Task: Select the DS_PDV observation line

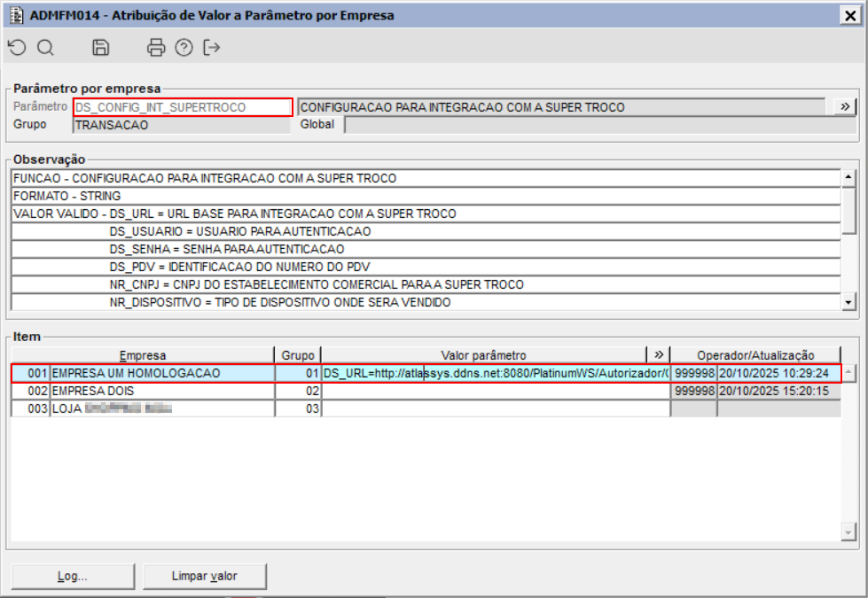Action: tap(426, 267)
